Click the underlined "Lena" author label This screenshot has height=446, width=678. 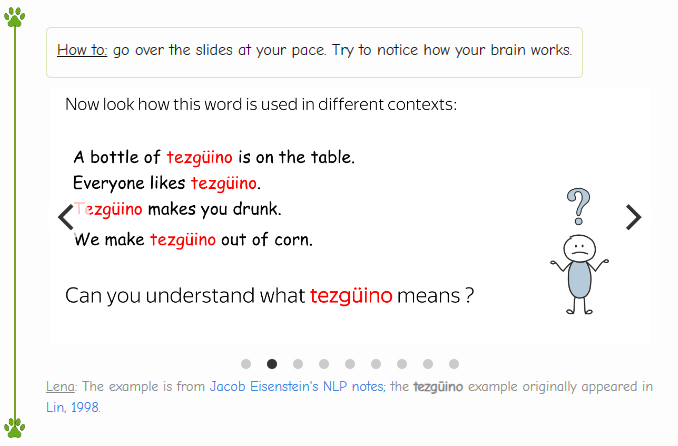(61, 387)
